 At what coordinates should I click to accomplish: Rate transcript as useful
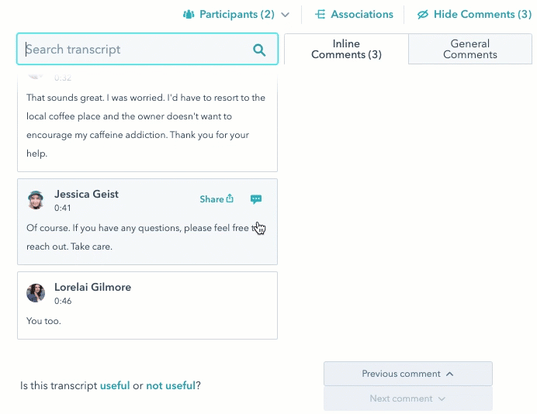[115, 386]
